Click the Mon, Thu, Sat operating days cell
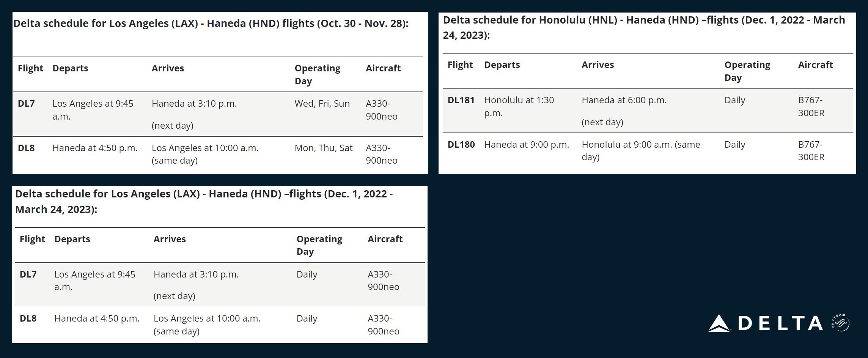 click(324, 148)
